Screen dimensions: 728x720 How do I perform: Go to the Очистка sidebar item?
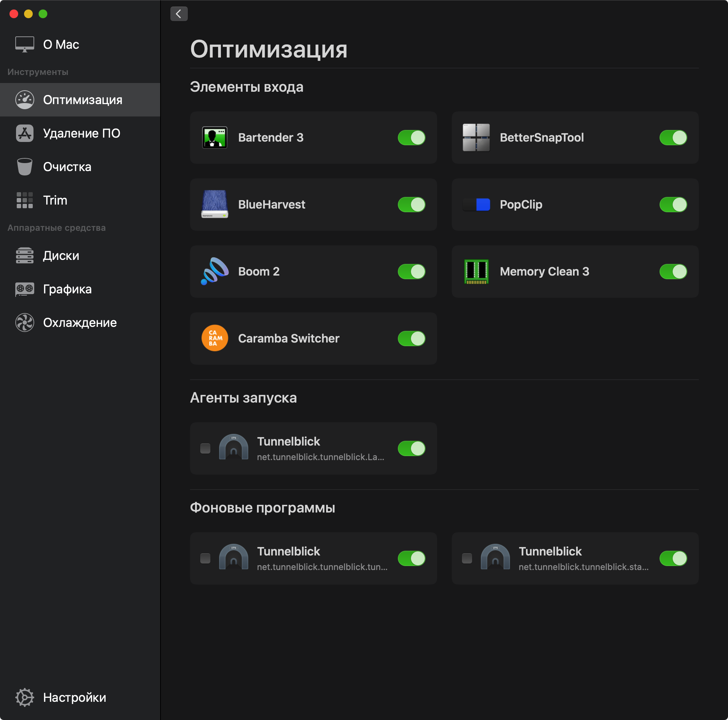(67, 166)
